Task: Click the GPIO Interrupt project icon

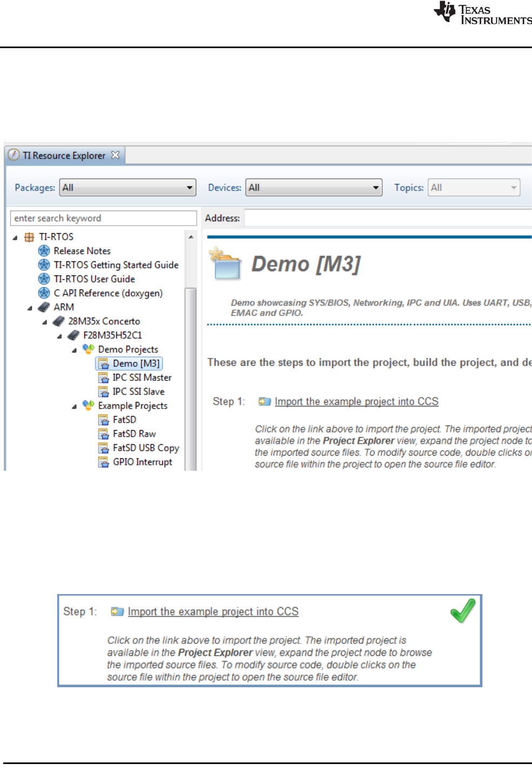Action: click(103, 462)
